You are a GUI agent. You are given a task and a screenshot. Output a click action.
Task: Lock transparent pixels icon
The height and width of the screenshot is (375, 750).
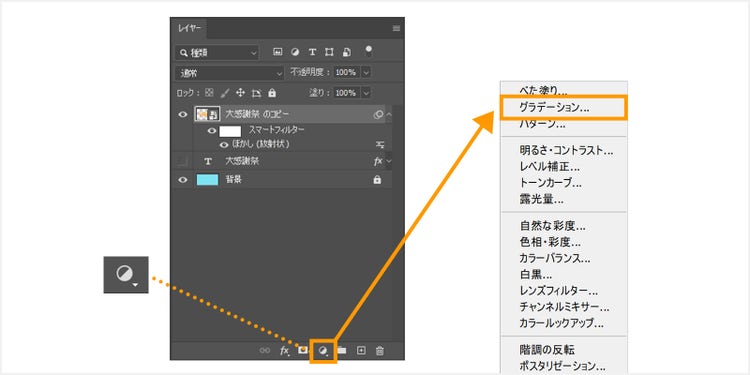click(x=209, y=93)
